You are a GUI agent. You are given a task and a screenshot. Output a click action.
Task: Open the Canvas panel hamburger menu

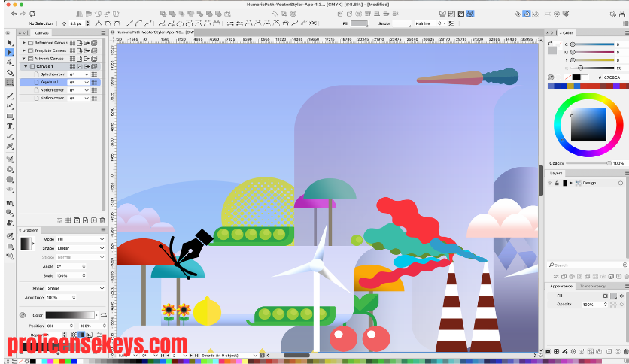point(103,33)
